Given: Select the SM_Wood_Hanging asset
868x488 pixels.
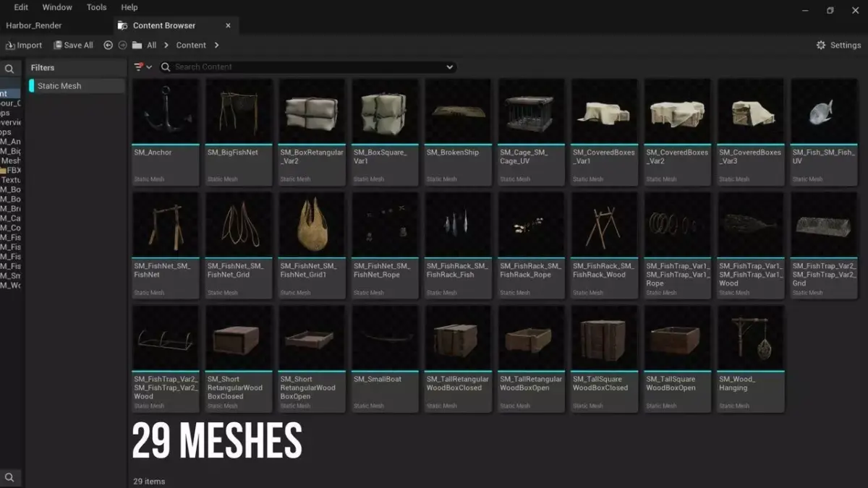Looking at the screenshot, I should pyautogui.click(x=751, y=359).
